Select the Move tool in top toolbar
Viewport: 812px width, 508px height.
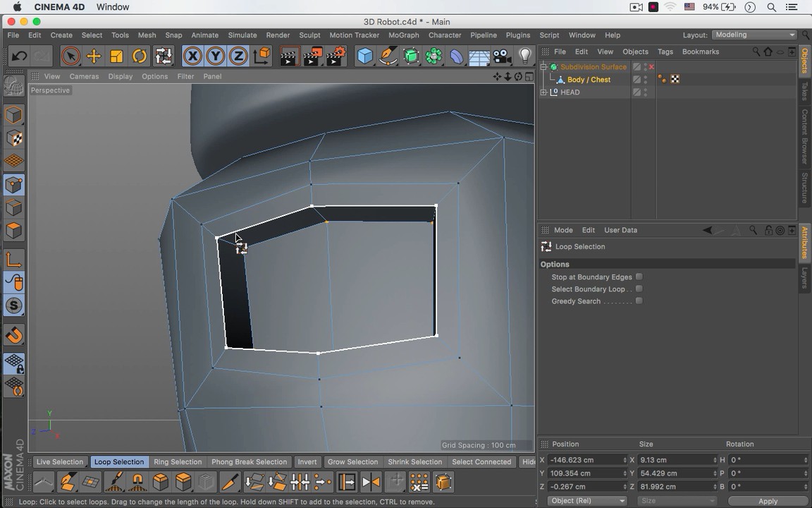(93, 56)
